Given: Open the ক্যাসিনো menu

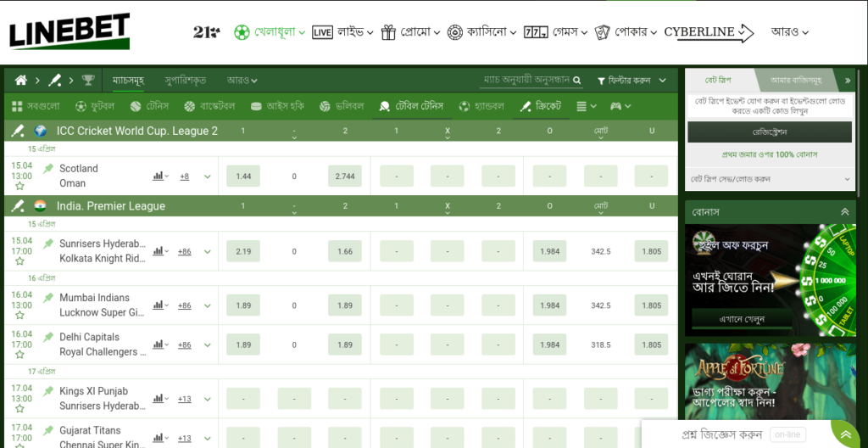Looking at the screenshot, I should tap(481, 32).
